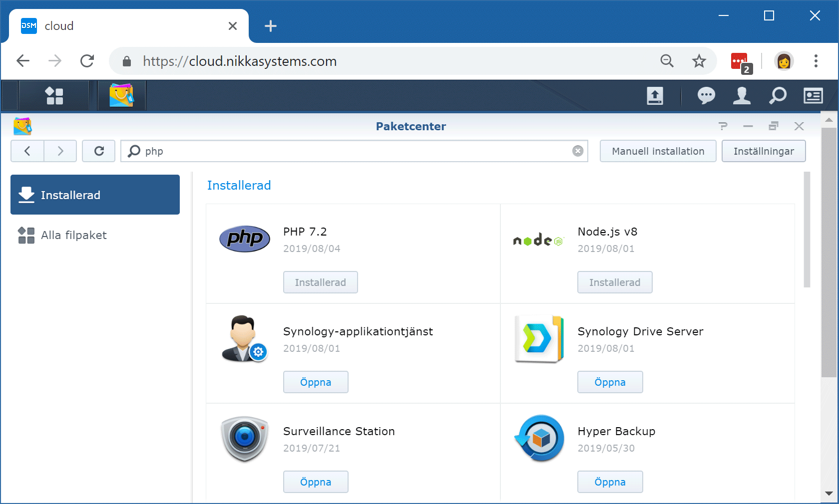
Task: Click the Paketcenter help question mark
Action: point(723,126)
